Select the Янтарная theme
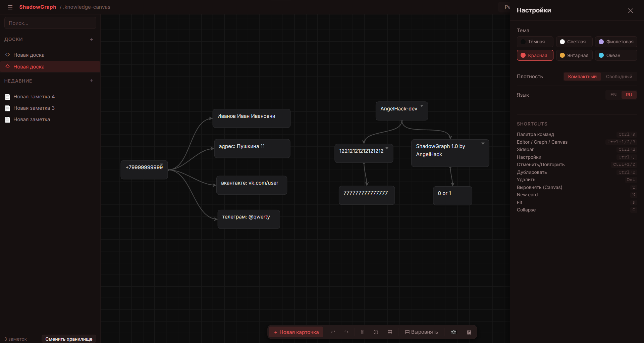 574,55
